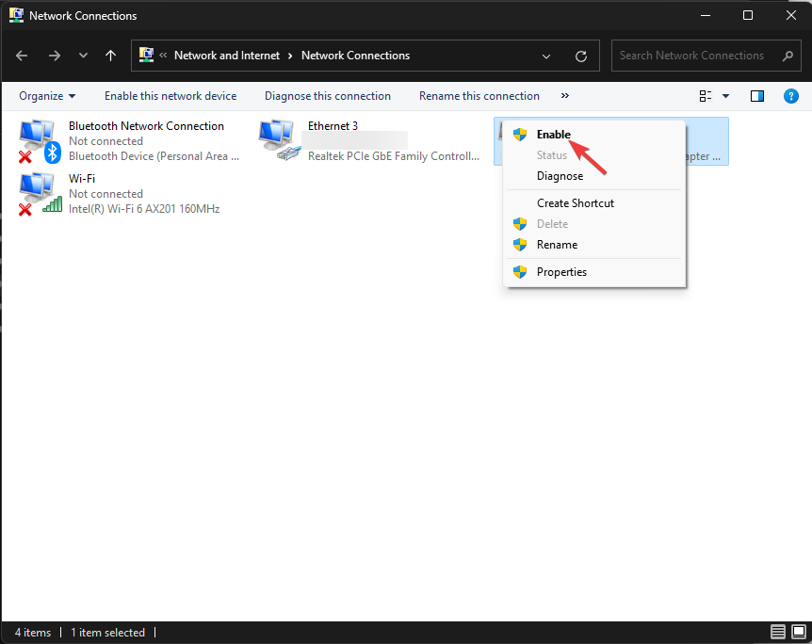
Task: Click Diagnose this connection
Action: point(327,96)
